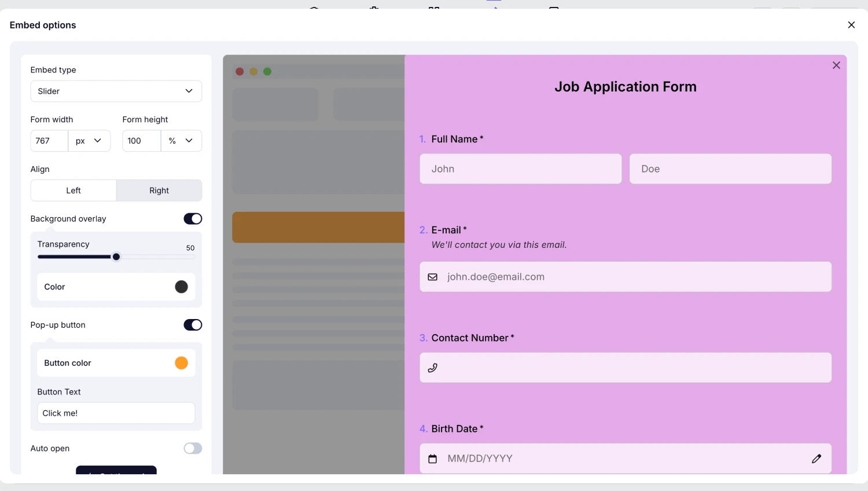
Task: Click the pencil icon in Birth Date field
Action: point(816,459)
